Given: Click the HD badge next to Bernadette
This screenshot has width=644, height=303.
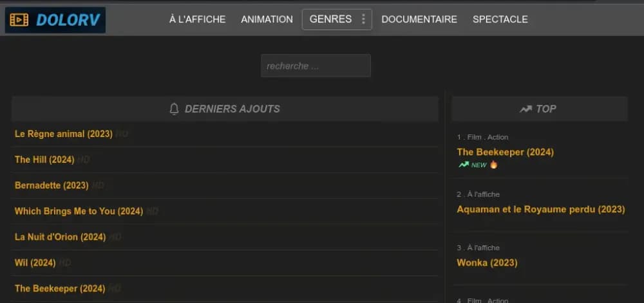Looking at the screenshot, I should (x=98, y=186).
